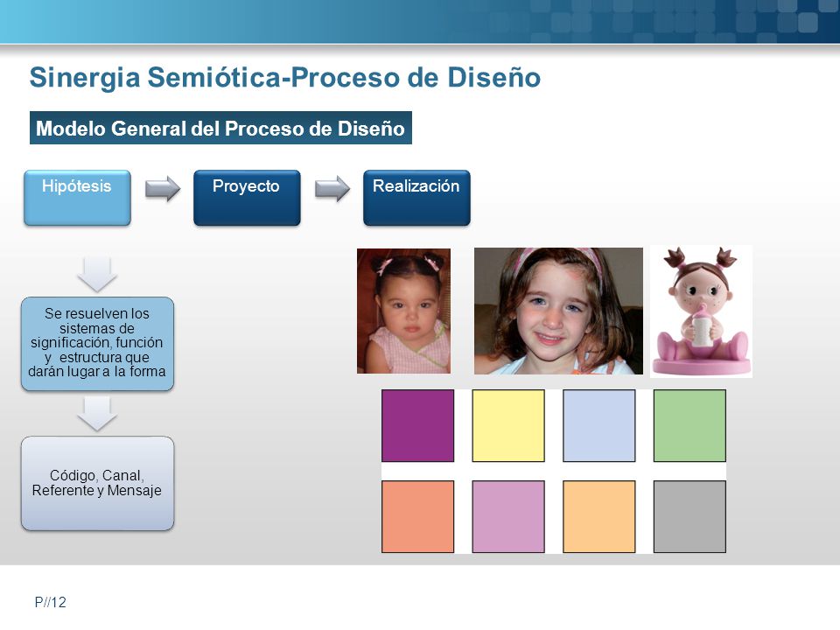This screenshot has width=840, height=630.
Task: Click the slide title 'Sinergia Semiótica-Proceso de Diseño'
Action: click(285, 77)
